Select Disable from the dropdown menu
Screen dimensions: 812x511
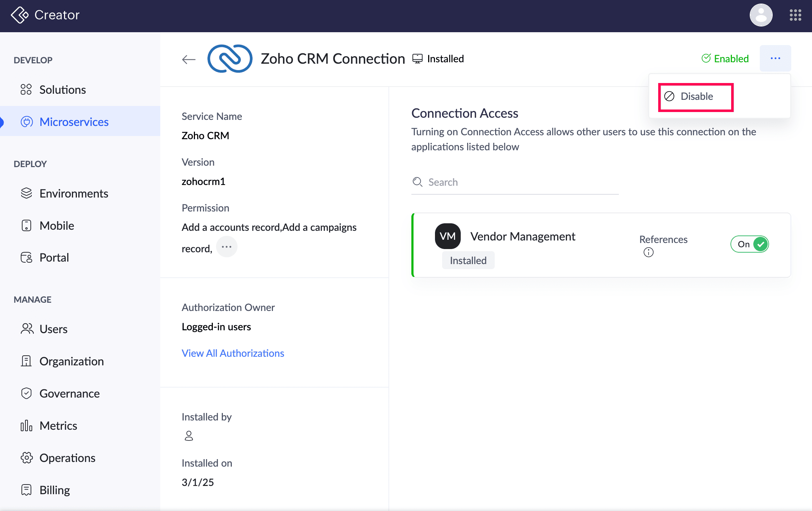click(x=696, y=97)
